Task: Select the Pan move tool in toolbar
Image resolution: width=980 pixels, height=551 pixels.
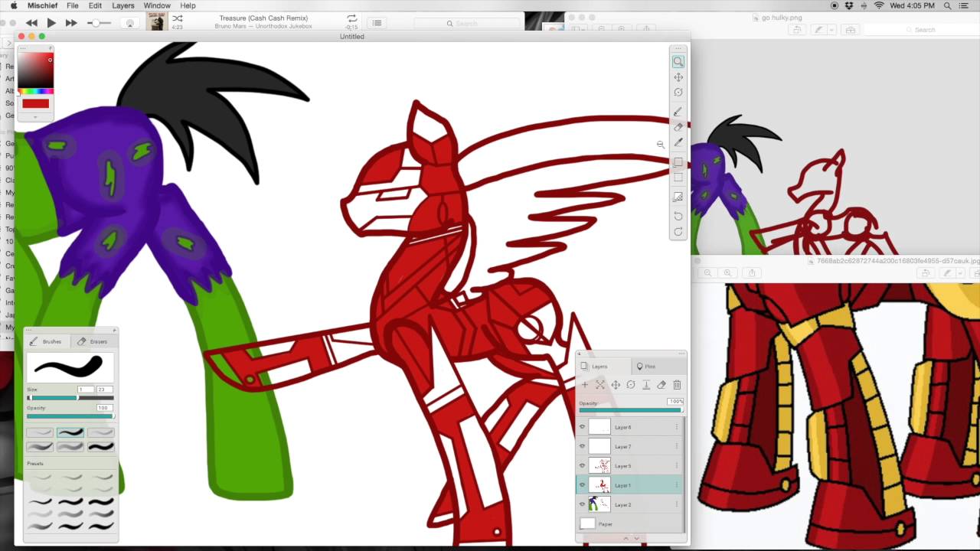Action: click(x=678, y=77)
